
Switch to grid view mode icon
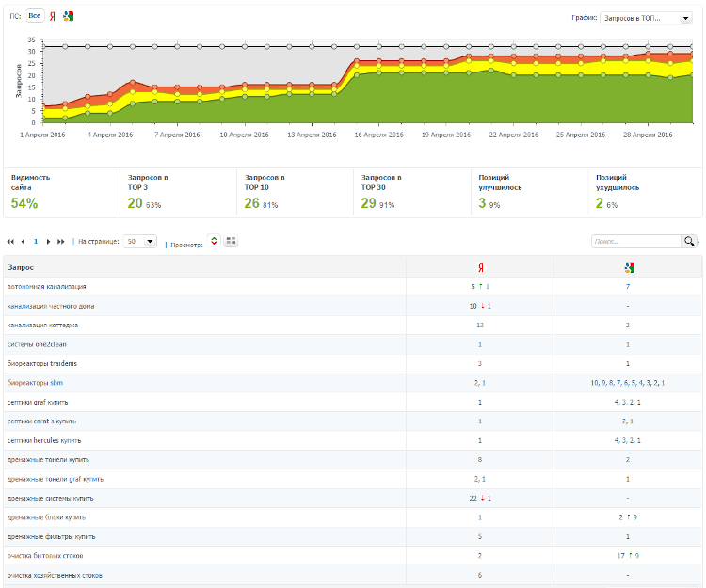pos(231,242)
